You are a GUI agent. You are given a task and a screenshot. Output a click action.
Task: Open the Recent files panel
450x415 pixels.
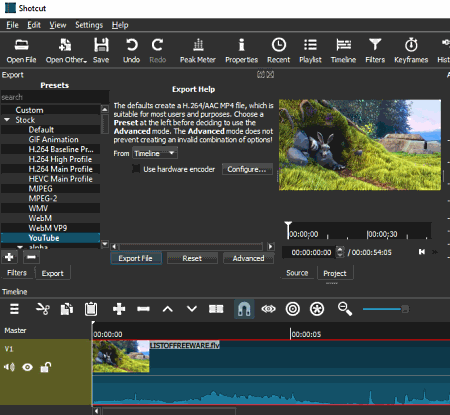click(279, 51)
